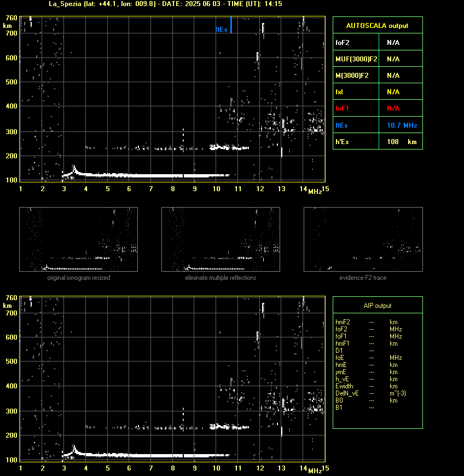Viewport: 464px width, 476px height.
Task: Select the blue ftEs marker line in AUTOSCALA ionogram
Action: click(231, 25)
